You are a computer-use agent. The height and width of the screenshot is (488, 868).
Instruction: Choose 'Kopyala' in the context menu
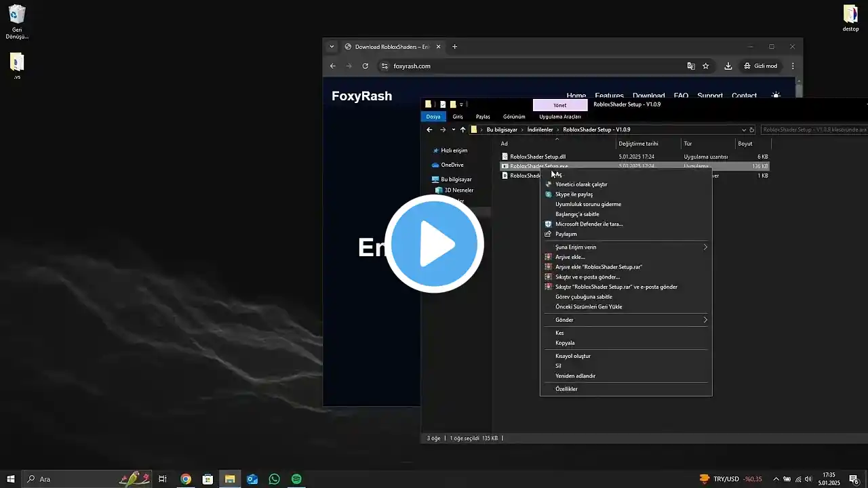(x=565, y=343)
